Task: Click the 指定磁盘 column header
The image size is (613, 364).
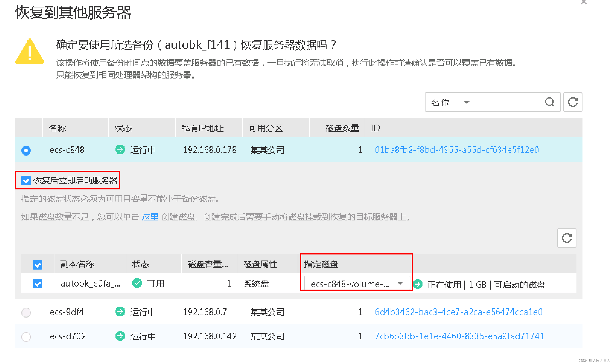Action: [x=321, y=264]
